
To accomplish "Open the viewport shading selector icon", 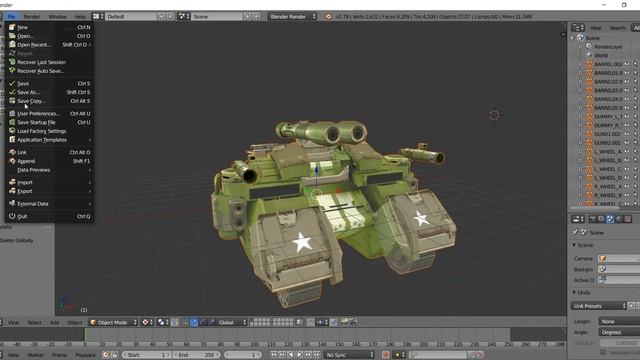I will pos(146,322).
